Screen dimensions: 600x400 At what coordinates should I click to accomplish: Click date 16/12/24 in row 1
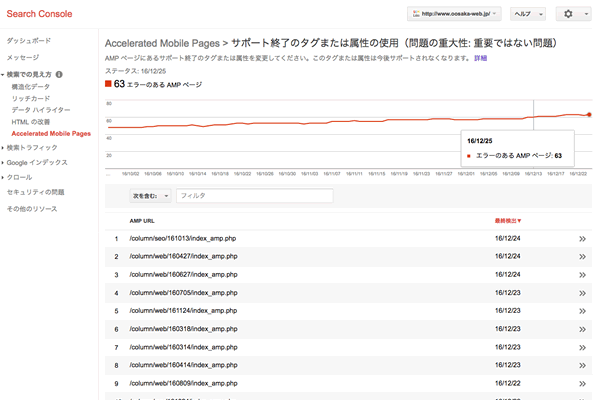[508, 238]
